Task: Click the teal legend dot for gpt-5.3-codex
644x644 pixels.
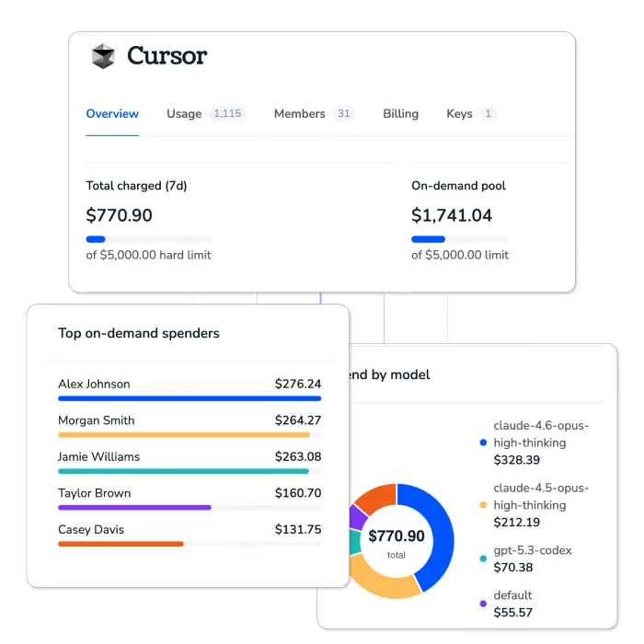Action: (483, 558)
